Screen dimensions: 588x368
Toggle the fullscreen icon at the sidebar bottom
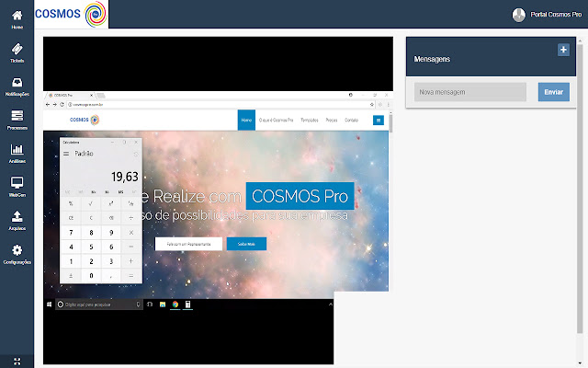pyautogui.click(x=17, y=362)
